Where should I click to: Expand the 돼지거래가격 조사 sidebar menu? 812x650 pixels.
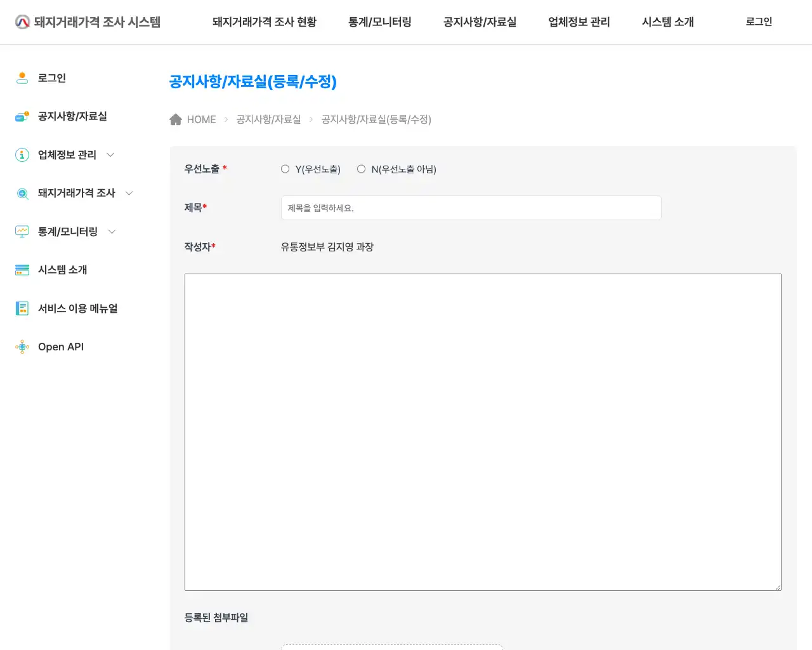[129, 193]
